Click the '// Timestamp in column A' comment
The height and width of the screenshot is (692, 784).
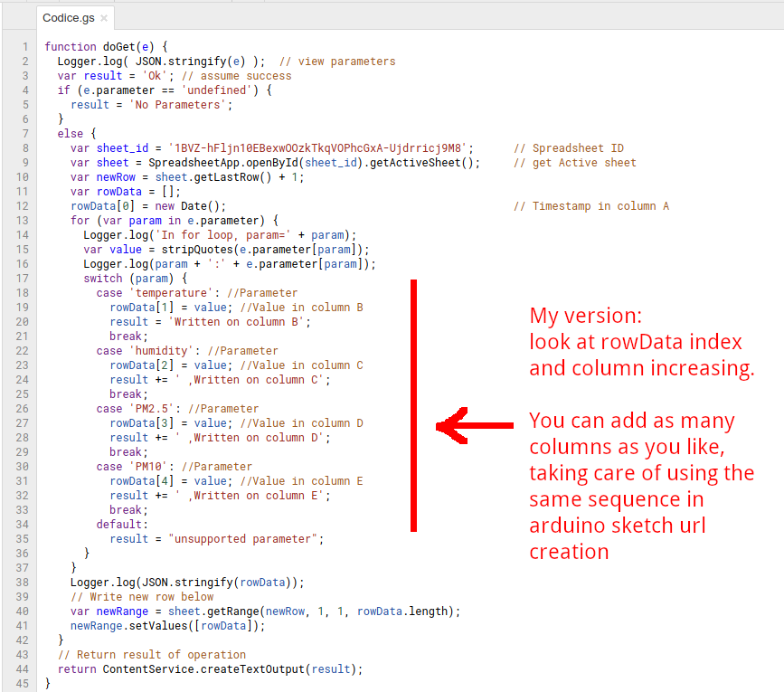tap(591, 206)
